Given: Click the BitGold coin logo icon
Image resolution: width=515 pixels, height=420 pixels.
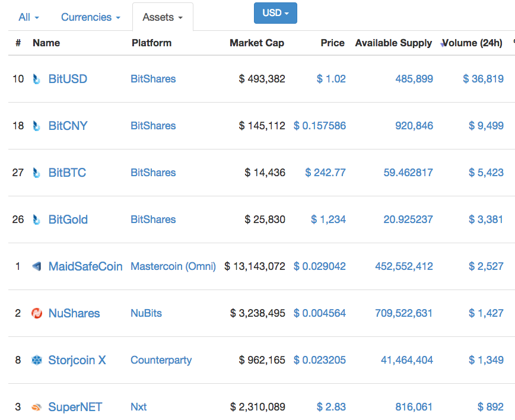Looking at the screenshot, I should click(x=36, y=220).
